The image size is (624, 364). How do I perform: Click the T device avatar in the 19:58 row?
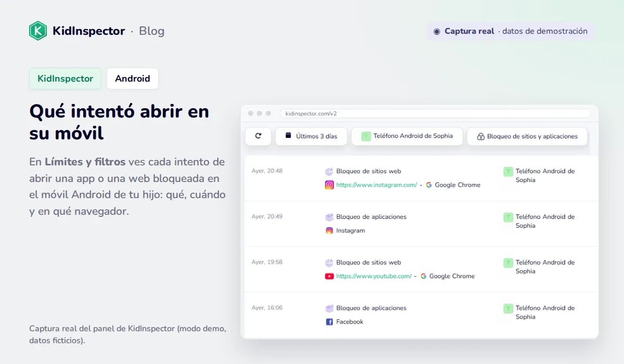click(x=508, y=263)
